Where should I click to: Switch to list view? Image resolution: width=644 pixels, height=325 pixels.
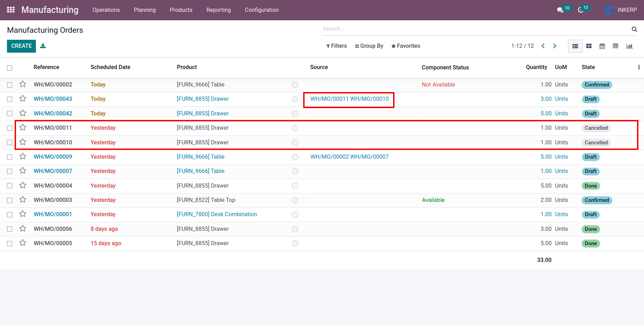(x=575, y=46)
